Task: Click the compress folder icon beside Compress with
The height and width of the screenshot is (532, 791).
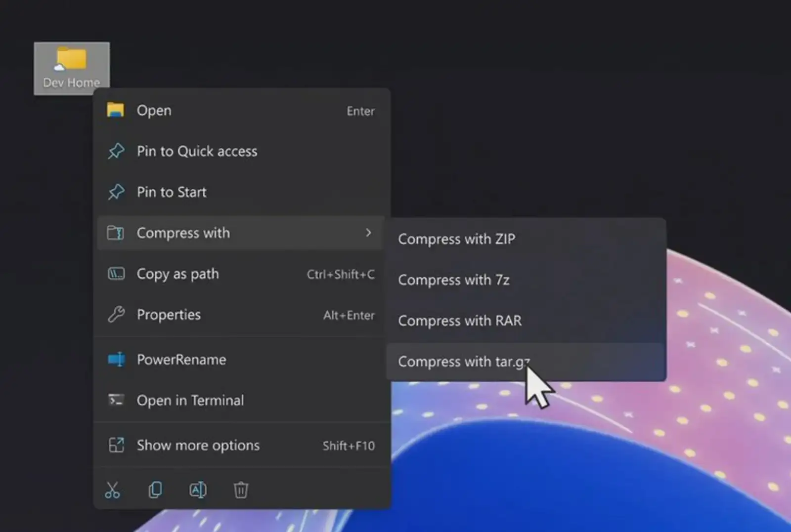Action: [x=116, y=233]
